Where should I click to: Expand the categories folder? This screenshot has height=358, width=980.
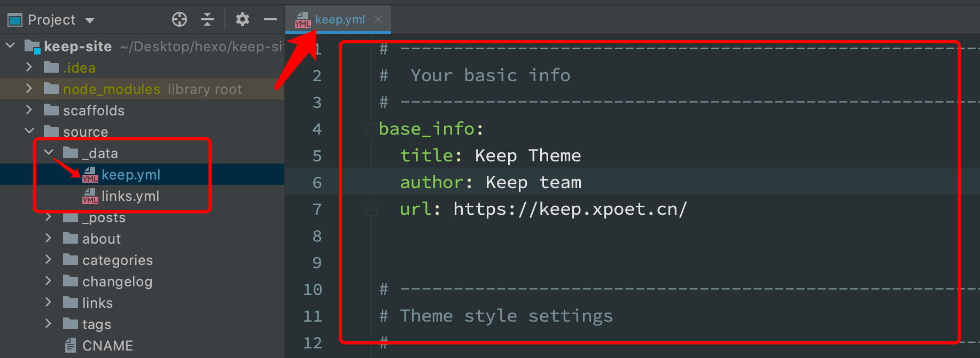pyautogui.click(x=49, y=260)
